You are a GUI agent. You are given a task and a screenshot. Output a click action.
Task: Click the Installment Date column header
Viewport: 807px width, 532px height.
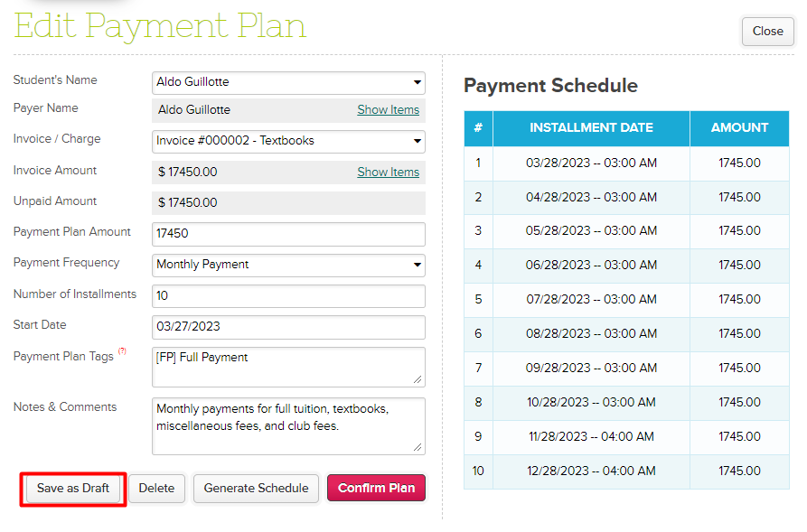(591, 128)
